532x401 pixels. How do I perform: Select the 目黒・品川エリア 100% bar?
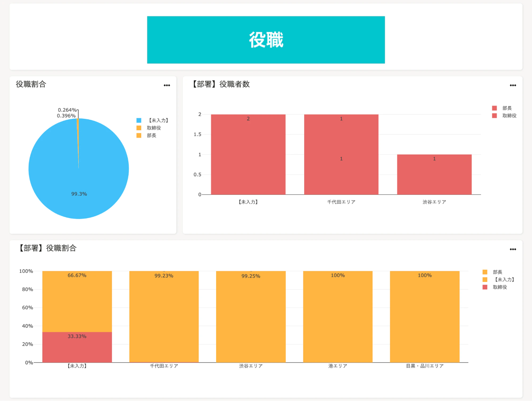(425, 317)
